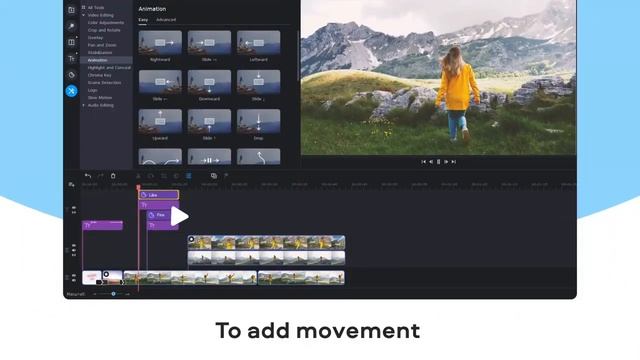This screenshot has width=640, height=360.
Task: Split clip with the cut icon
Action: (138, 176)
